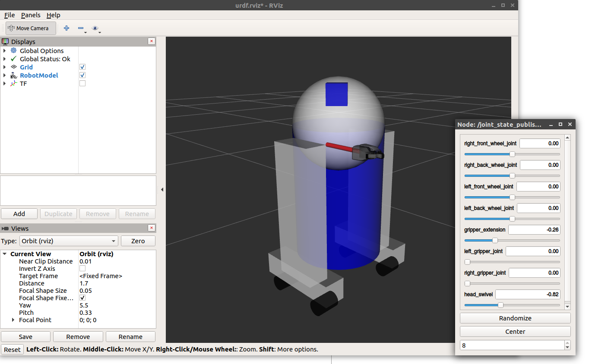The height and width of the screenshot is (364, 592).
Task: Open the Panels menu
Action: tap(31, 15)
